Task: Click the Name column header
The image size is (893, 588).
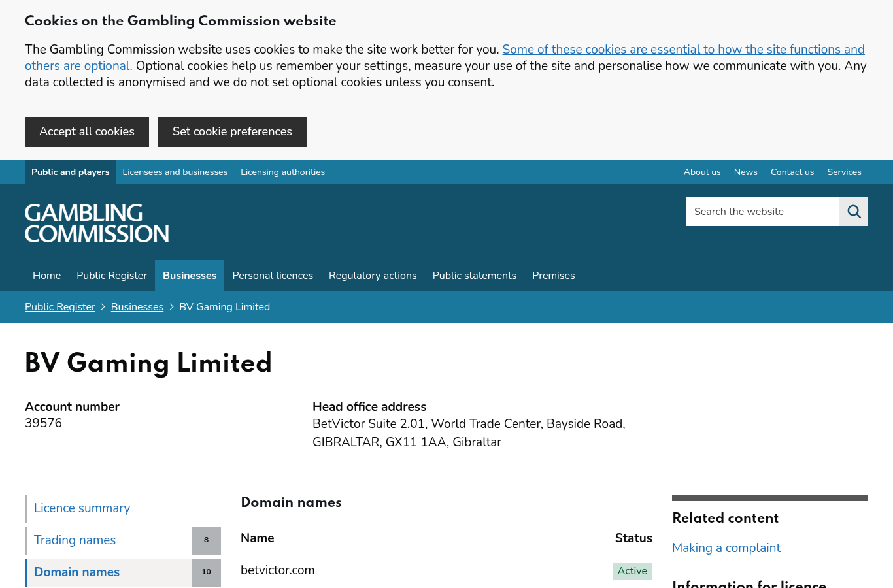Action: [x=258, y=538]
